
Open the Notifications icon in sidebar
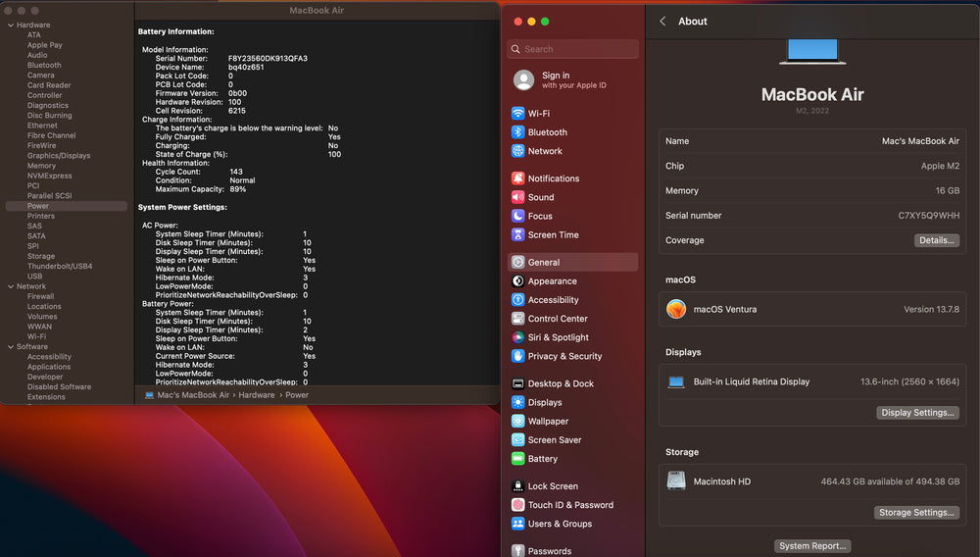coord(518,178)
